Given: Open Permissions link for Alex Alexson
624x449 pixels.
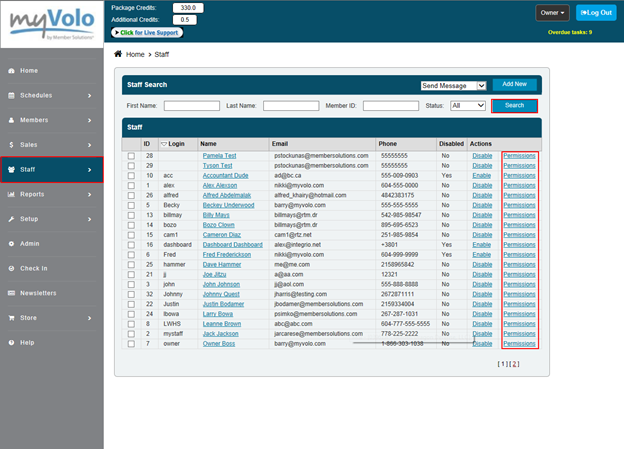Looking at the screenshot, I should pos(519,185).
